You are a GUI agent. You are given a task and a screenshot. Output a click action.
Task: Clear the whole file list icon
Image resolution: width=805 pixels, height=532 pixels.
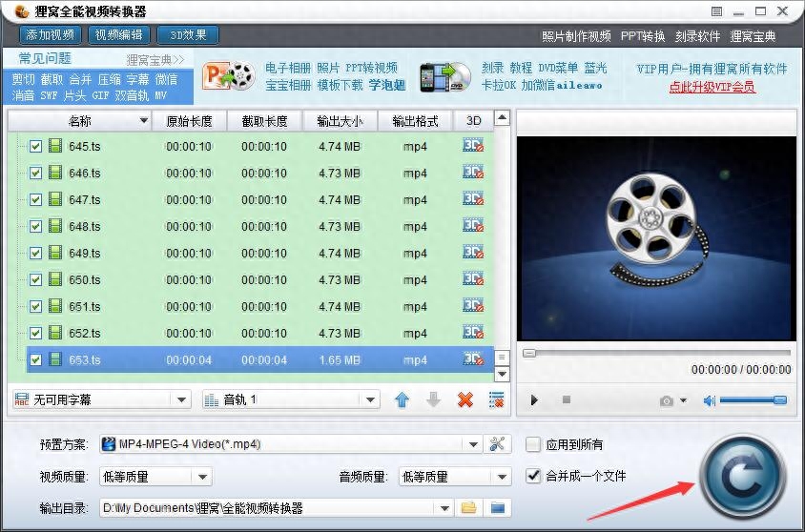497,399
